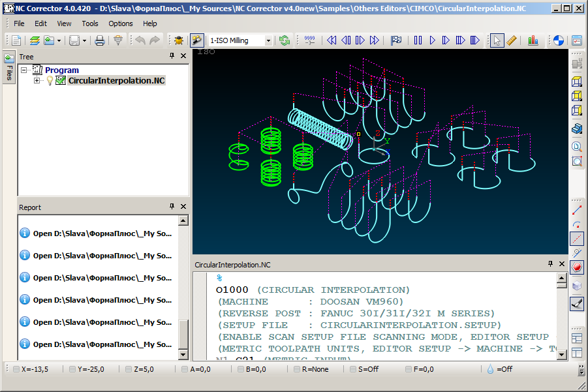
Task: Expand the CircularInterpolation.NC tree node
Action: [37, 81]
